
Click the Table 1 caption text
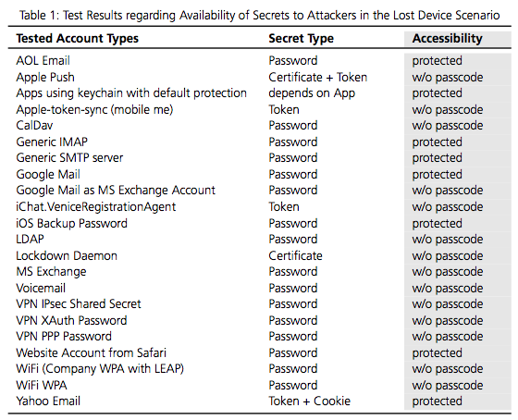tap(259, 15)
